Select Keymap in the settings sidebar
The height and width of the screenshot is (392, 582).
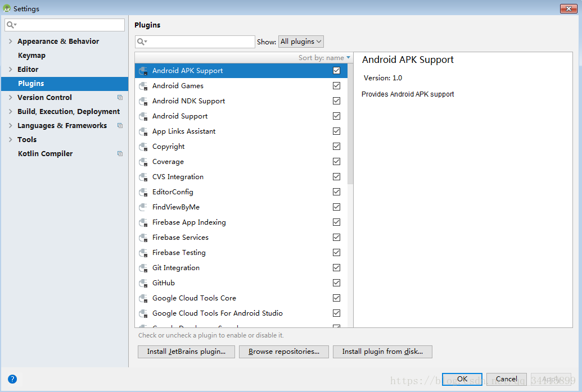point(31,55)
